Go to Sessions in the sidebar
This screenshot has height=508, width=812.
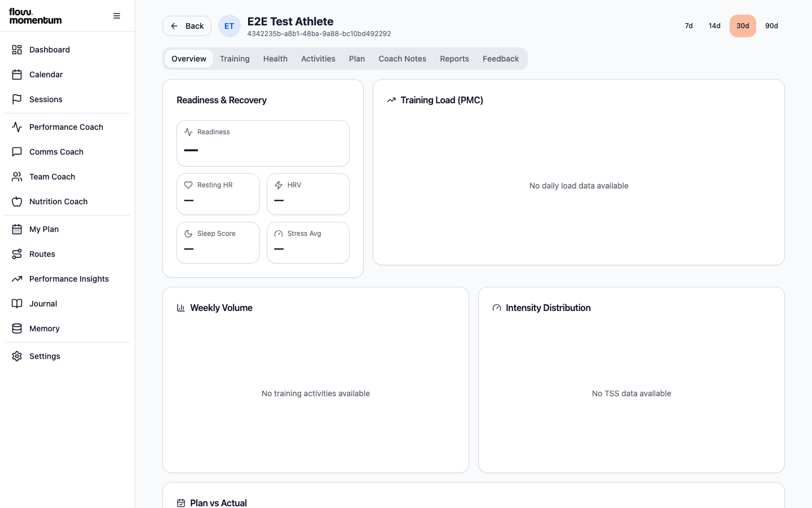coord(68,99)
